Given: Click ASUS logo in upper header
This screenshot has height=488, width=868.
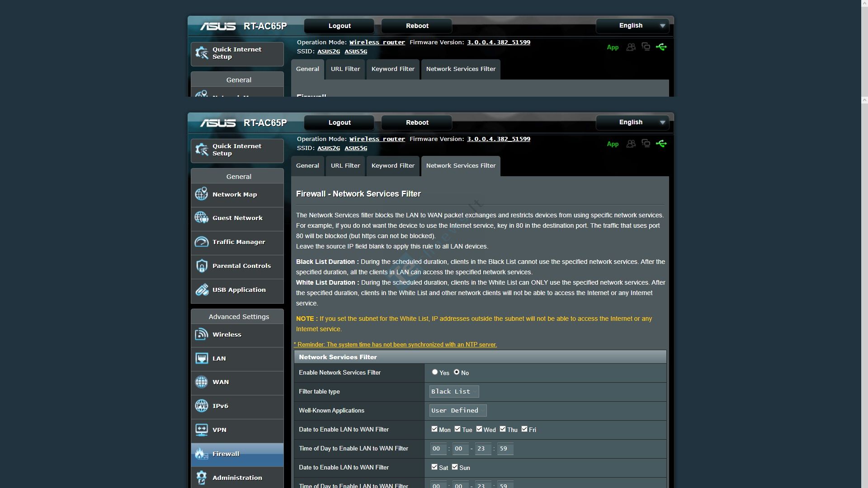Looking at the screenshot, I should coord(218,26).
